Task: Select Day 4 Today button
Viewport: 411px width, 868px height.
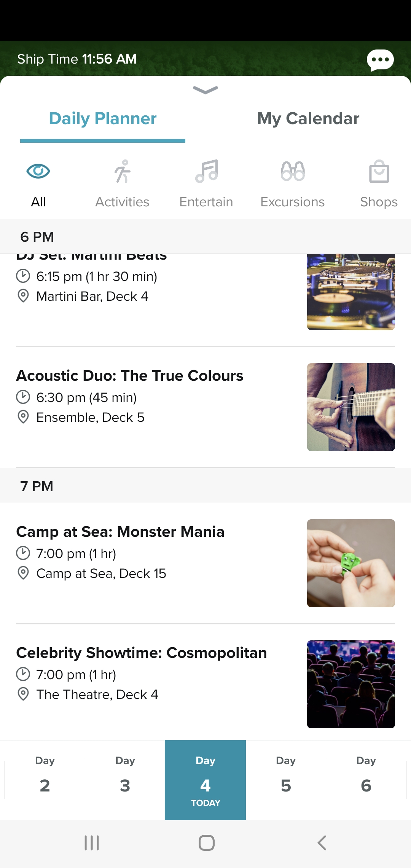Action: 205,780
